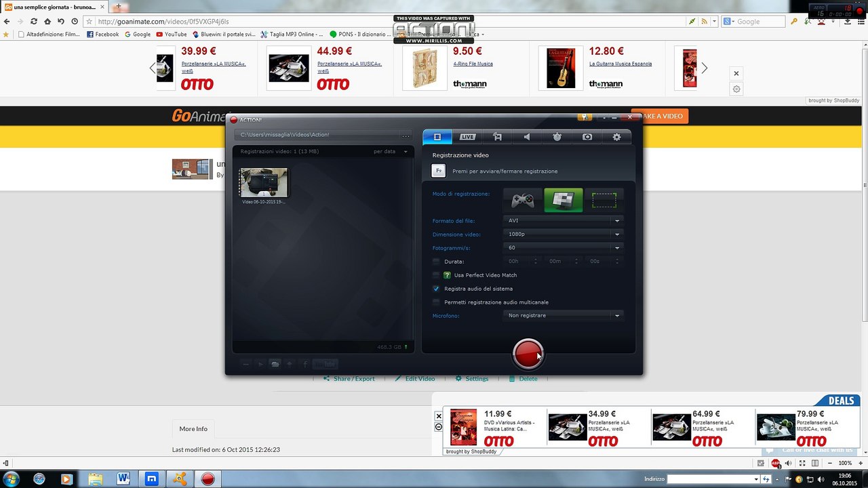Open the 'per data' sorting dropdown

pos(391,151)
